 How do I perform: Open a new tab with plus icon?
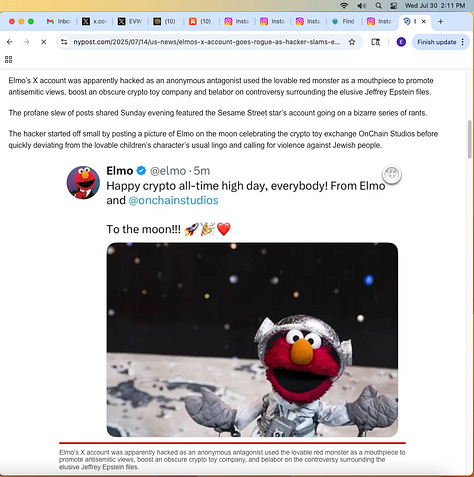pos(440,21)
